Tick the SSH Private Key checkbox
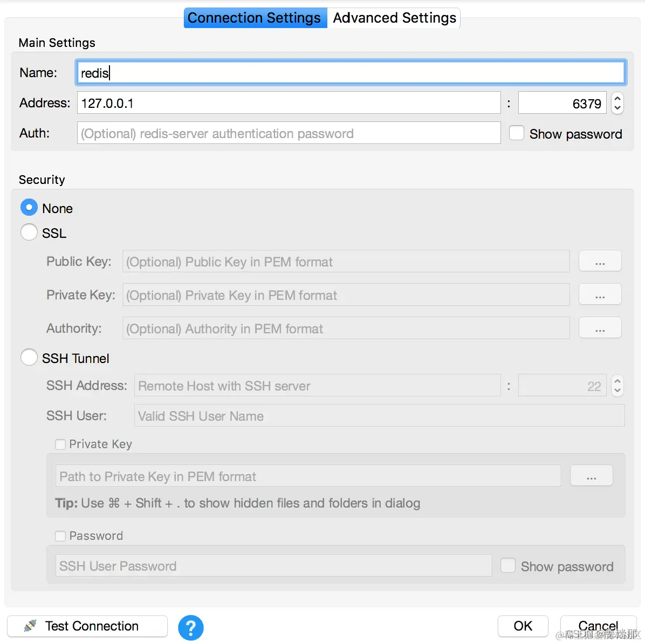Image resolution: width=645 pixels, height=644 pixels. pos(60,444)
